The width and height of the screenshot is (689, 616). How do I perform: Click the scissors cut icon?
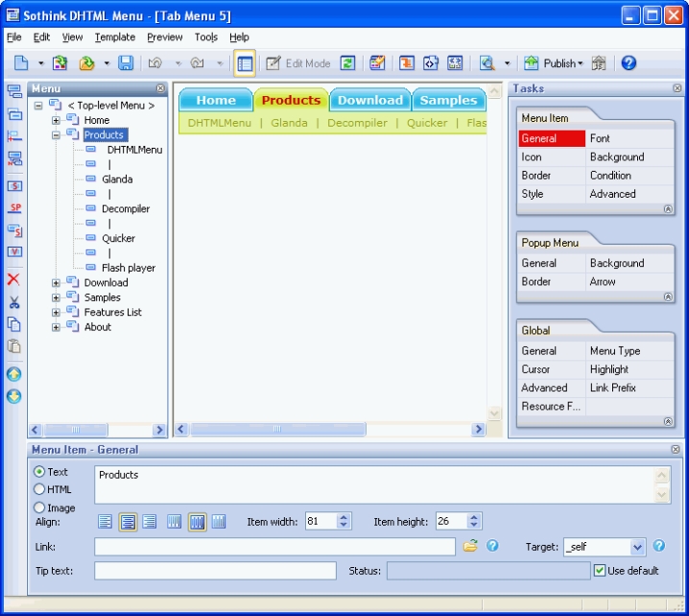tap(13, 302)
